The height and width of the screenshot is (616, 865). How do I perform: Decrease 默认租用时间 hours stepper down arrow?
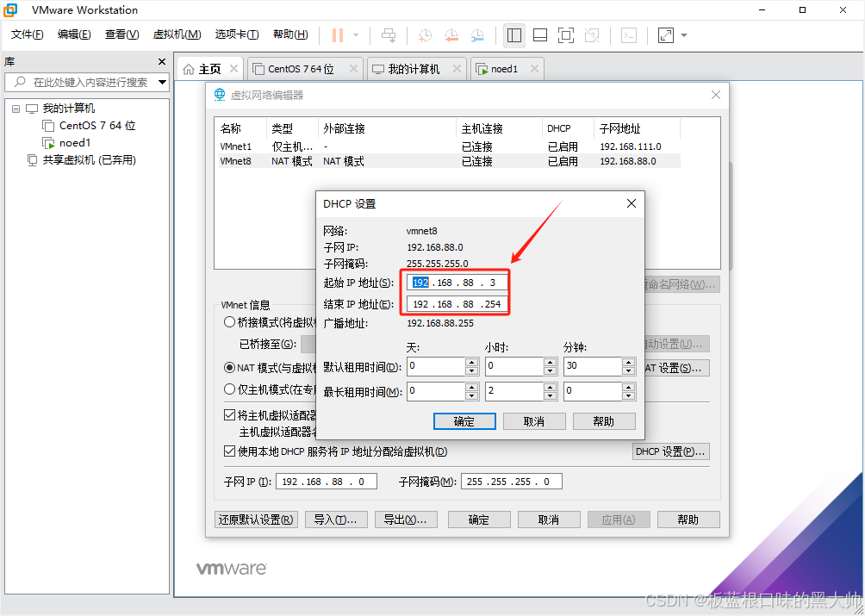click(550, 370)
